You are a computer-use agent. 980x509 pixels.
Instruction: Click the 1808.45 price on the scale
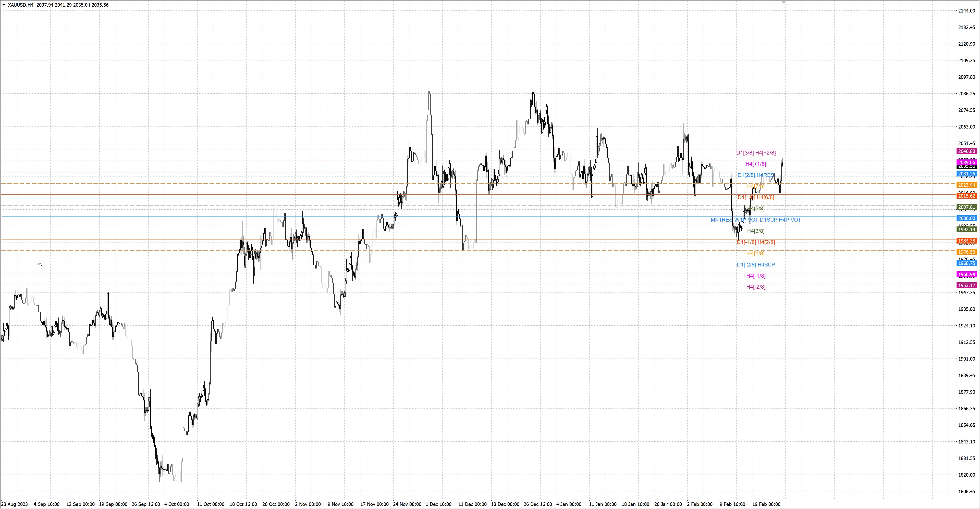pos(966,491)
